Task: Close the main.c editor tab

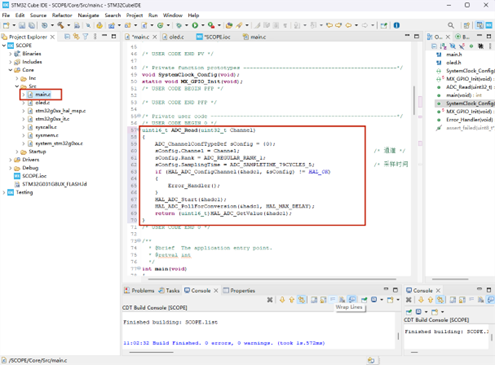Action: (155, 37)
